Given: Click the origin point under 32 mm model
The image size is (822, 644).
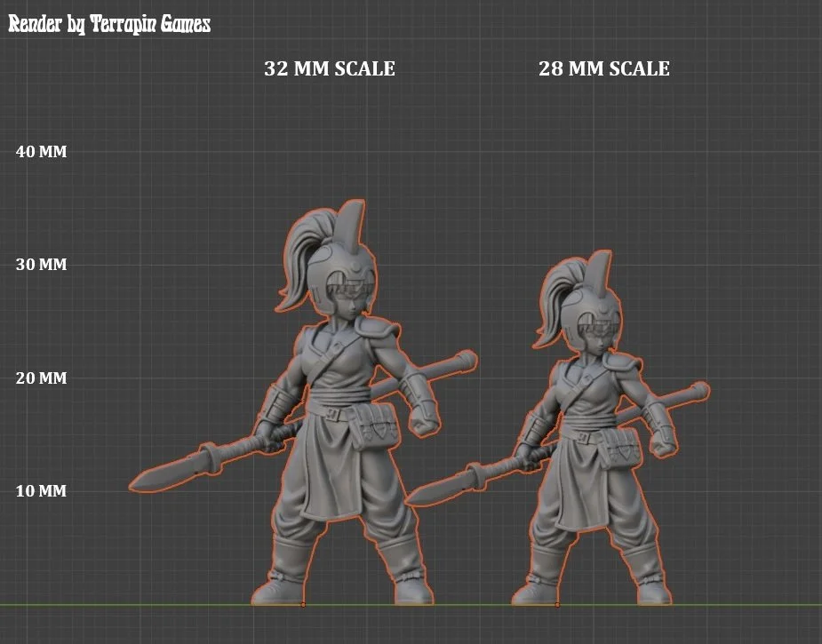Looking at the screenshot, I should (x=303, y=605).
